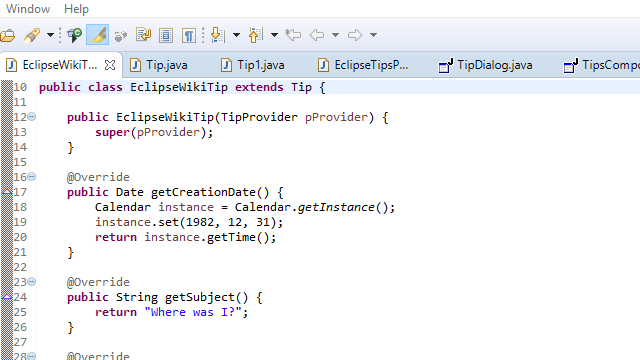The image size is (640, 360).
Task: Open Previous Annotation dropdown arrow
Action: (274, 35)
